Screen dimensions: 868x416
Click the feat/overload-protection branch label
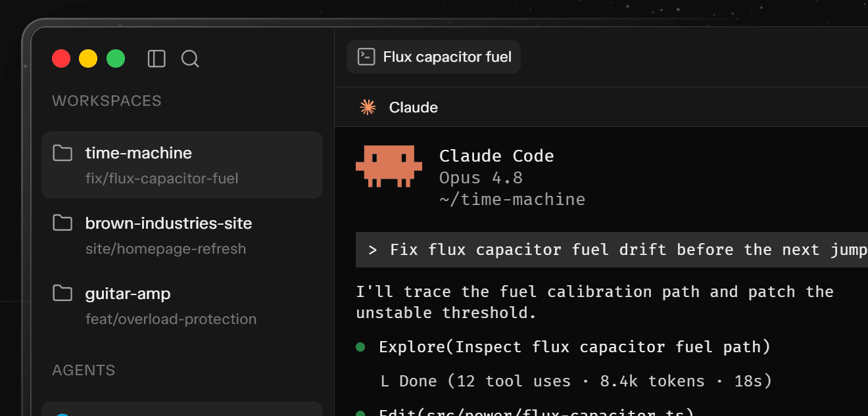171,319
